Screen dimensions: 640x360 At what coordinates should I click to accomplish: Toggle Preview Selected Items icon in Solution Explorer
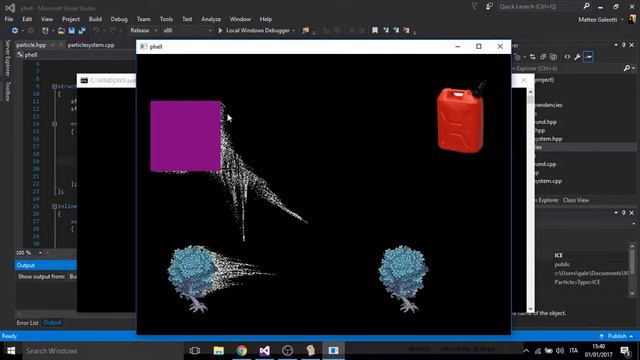click(588, 57)
